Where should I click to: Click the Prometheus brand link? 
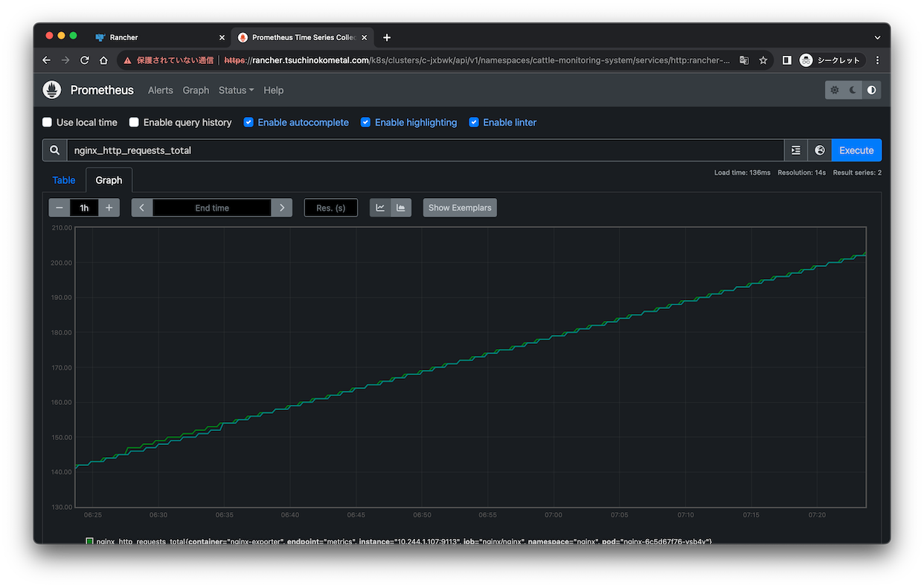102,90
